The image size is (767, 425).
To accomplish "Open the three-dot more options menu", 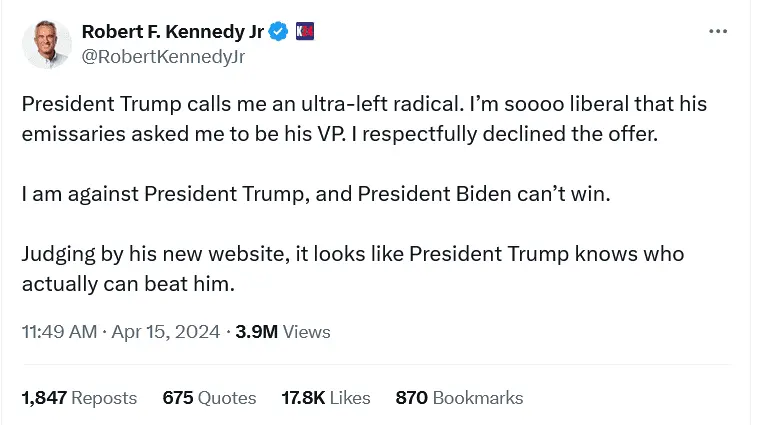I will tap(718, 32).
